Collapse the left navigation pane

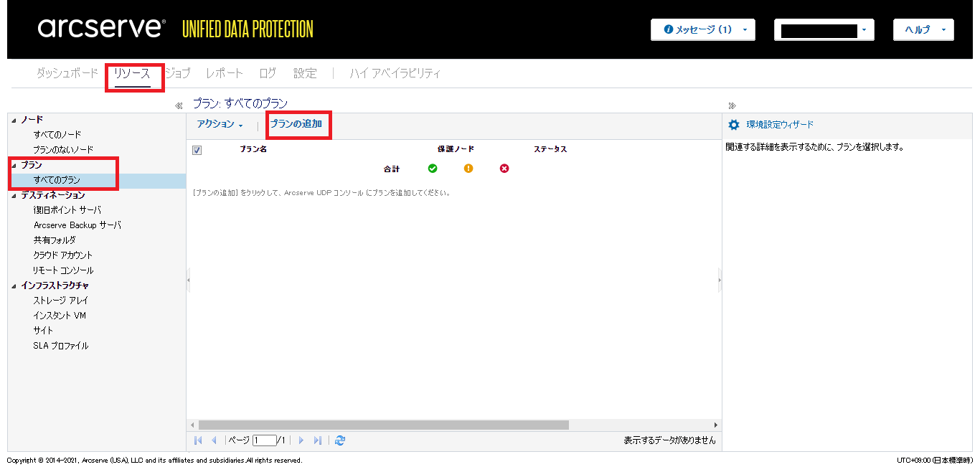point(179,105)
